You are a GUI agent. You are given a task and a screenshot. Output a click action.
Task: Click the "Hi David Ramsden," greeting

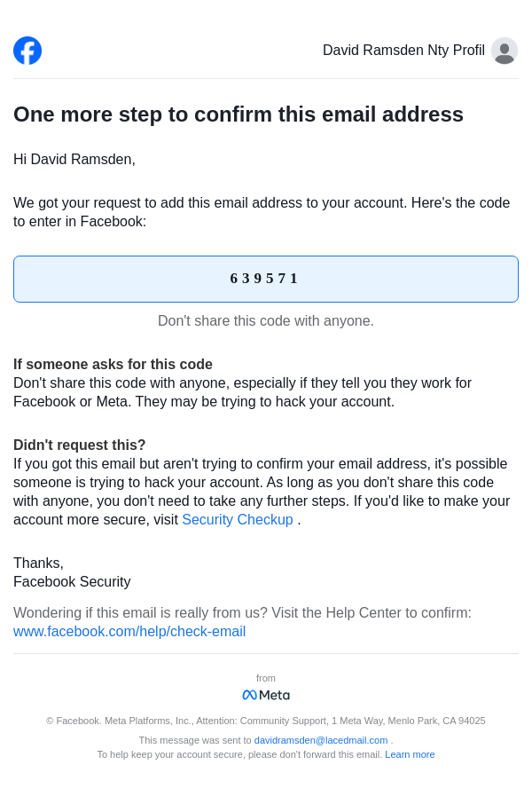[74, 160]
